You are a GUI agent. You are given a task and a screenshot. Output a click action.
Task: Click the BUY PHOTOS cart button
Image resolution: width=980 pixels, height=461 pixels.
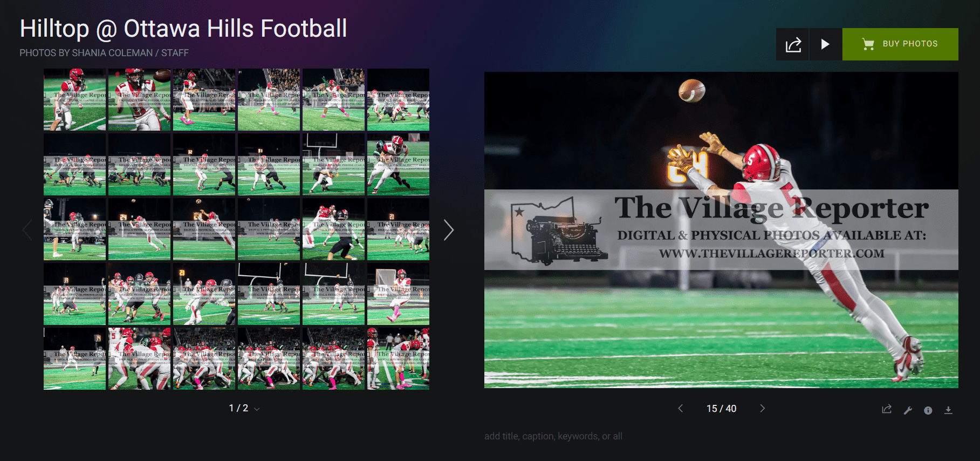tap(900, 44)
